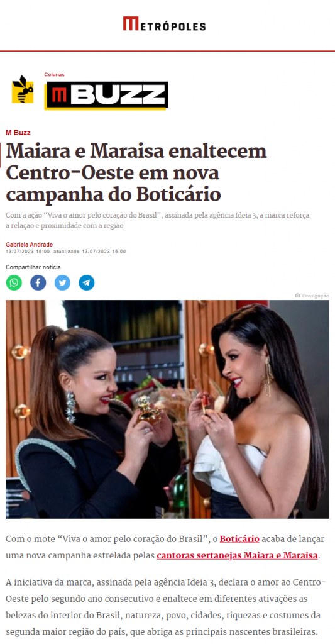
Task: Click the article headline title
Action: [x=136, y=173]
